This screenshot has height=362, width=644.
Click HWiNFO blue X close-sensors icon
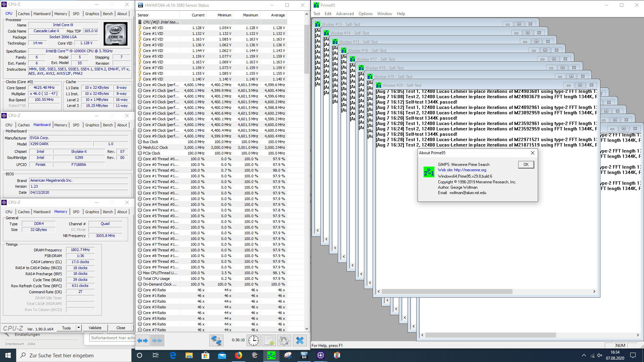[300, 341]
